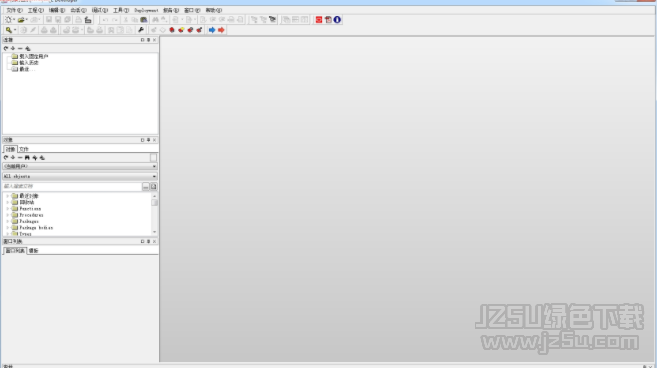This screenshot has height=368, width=657.
Task: Close the Window List panel
Action: coord(155,241)
